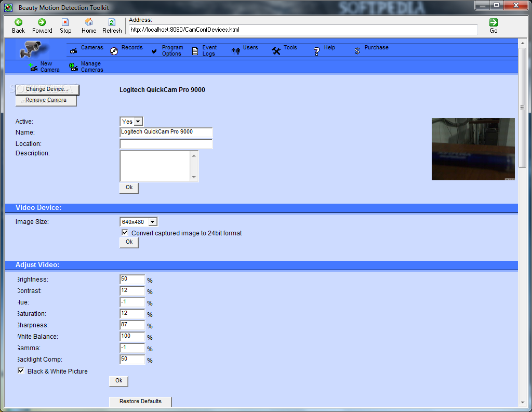Go to the Home page icon
Image resolution: width=532 pixels, height=412 pixels.
(88, 22)
